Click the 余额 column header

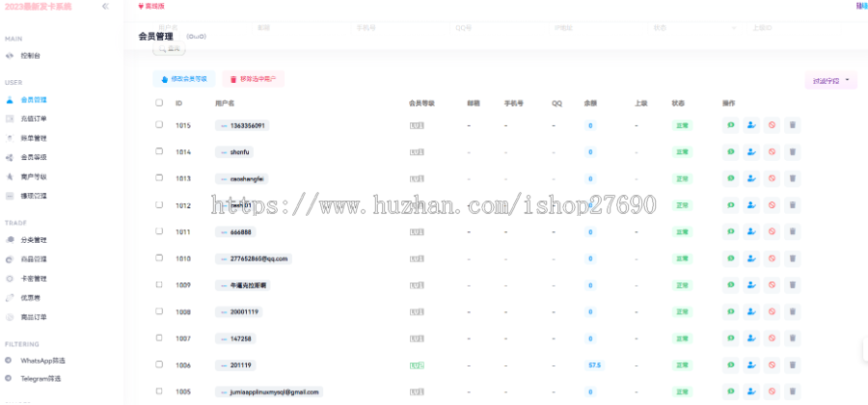click(x=590, y=103)
